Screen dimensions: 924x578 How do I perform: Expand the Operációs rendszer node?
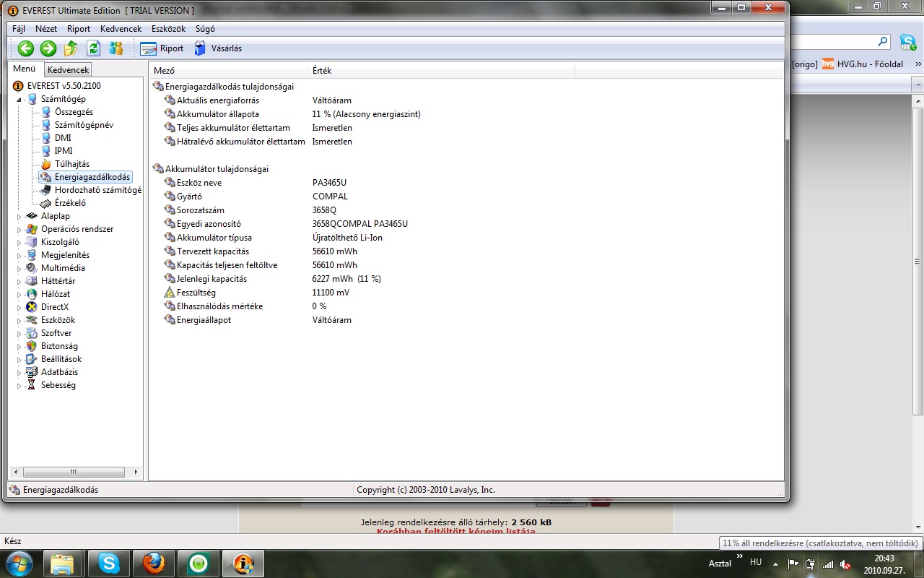[20, 229]
